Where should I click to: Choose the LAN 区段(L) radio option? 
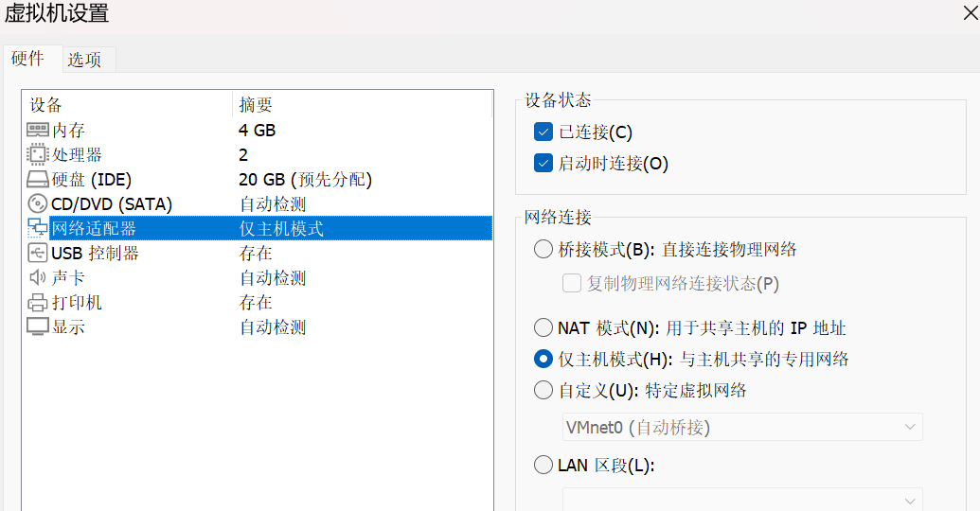(x=543, y=466)
